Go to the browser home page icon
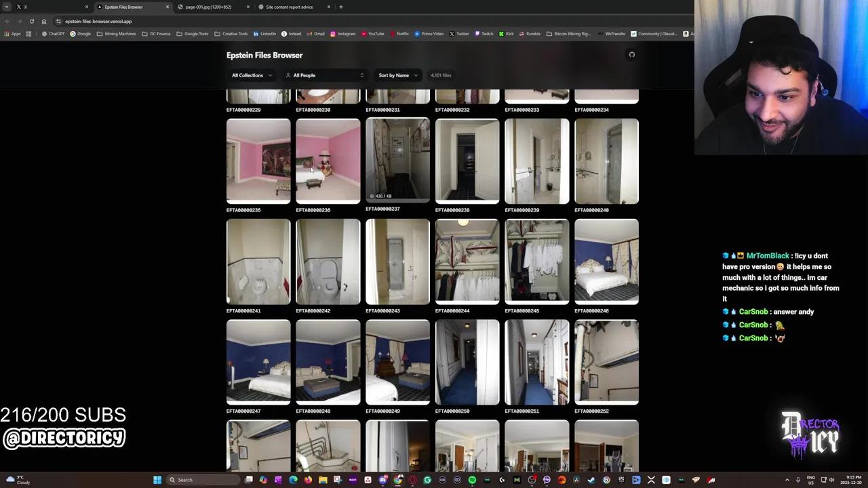Image resolution: width=868 pixels, height=488 pixels. click(44, 21)
